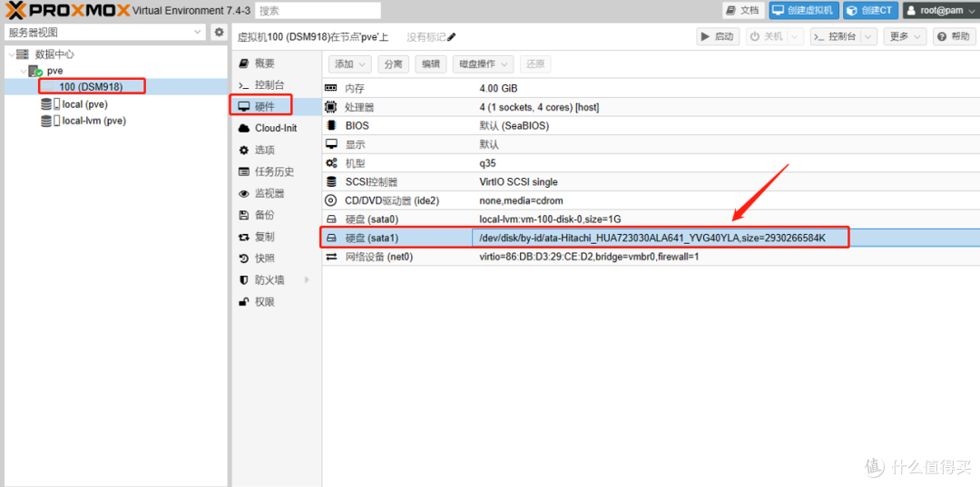
Task: Select VM 100 (DSM918) in tree
Action: point(91,87)
